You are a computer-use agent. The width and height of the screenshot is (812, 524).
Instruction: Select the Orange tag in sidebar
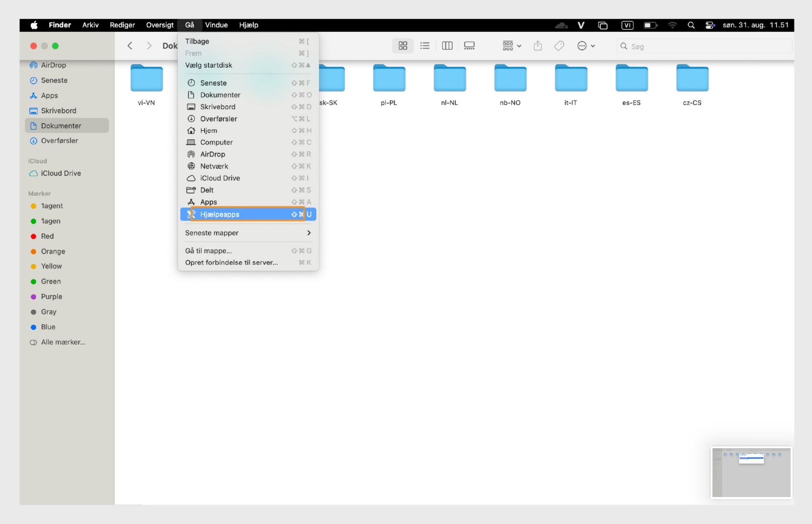click(53, 251)
